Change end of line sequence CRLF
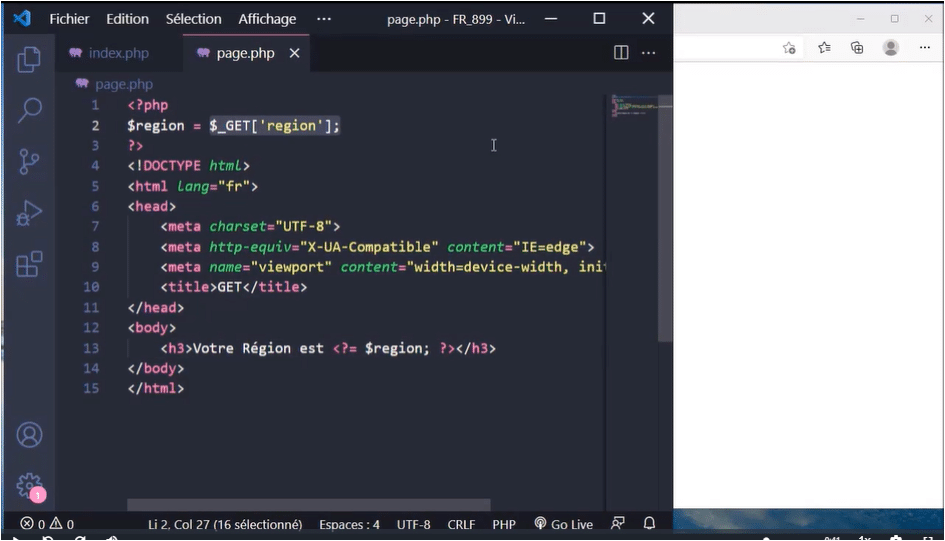Screen dimensions: 945x541 click(x=461, y=524)
